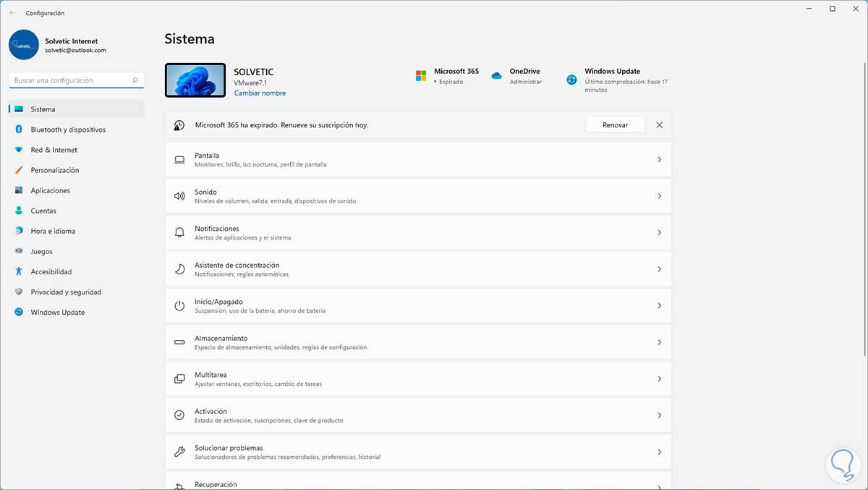Open Hora e idioma section label
Viewport: 868px width, 490px height.
[53, 231]
